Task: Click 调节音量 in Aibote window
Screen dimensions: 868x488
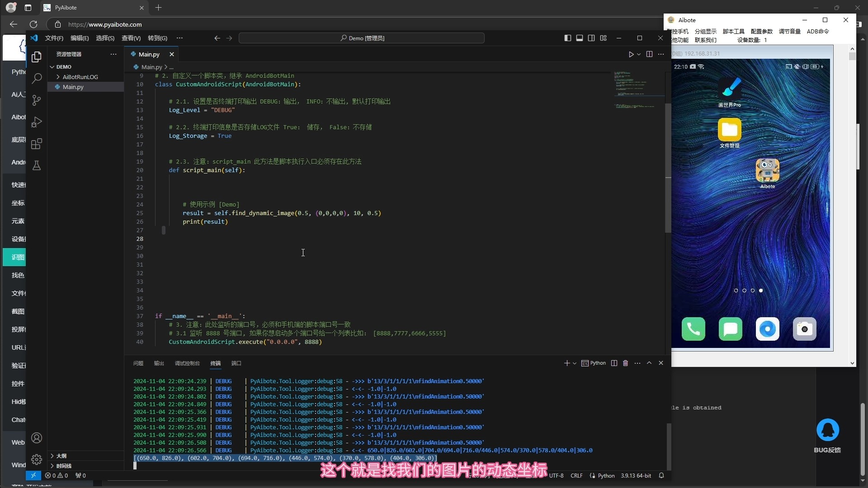Action: click(x=789, y=31)
